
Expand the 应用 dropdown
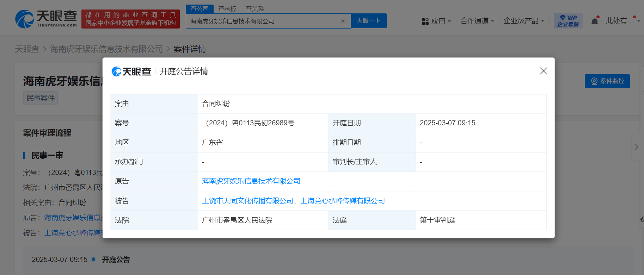click(449, 21)
